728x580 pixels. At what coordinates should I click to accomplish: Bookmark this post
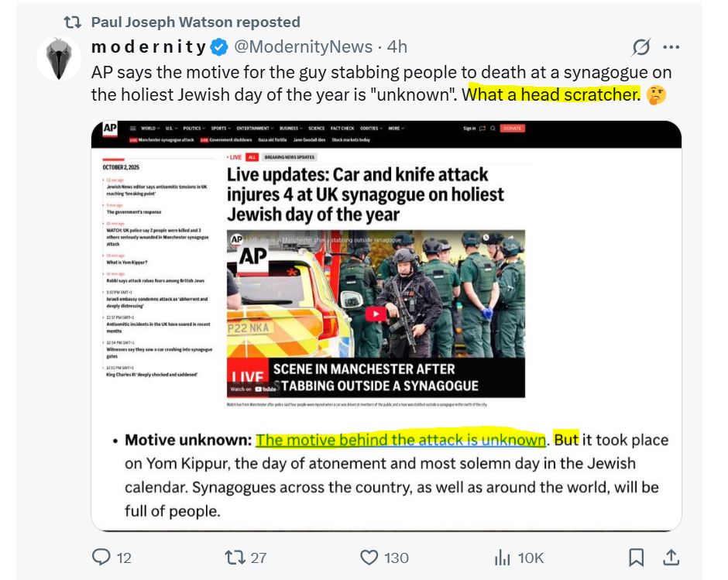pyautogui.click(x=636, y=558)
